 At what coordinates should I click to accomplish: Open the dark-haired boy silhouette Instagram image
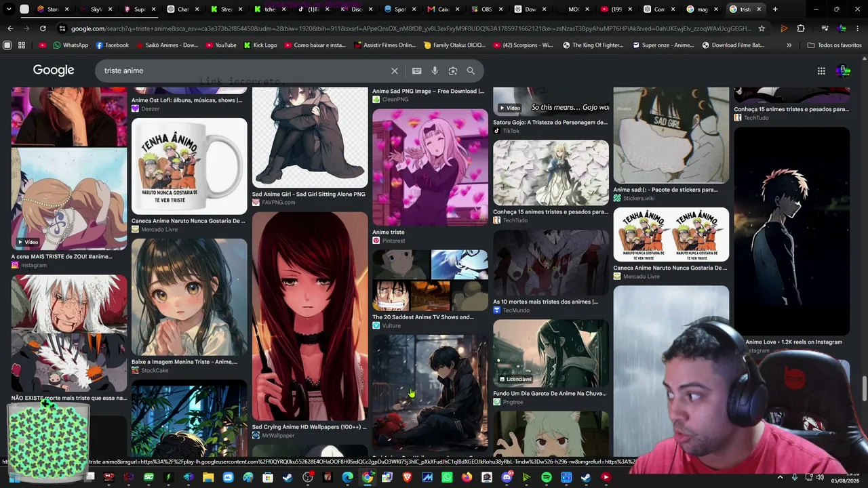(791, 231)
